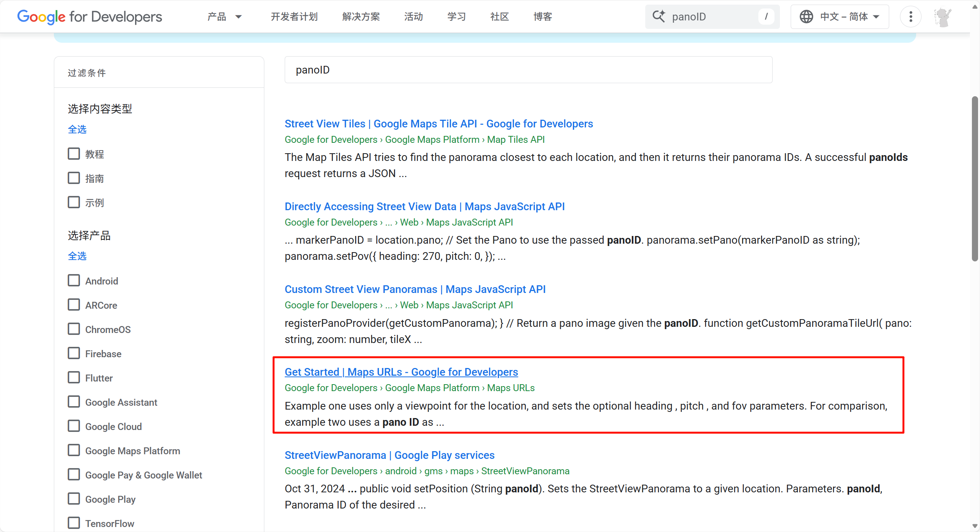Click the globe language icon
Image resolution: width=980 pixels, height=532 pixels.
pos(806,17)
